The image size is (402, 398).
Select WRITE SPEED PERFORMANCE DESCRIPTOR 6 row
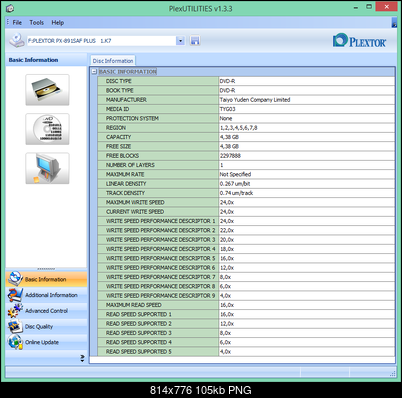click(246, 268)
